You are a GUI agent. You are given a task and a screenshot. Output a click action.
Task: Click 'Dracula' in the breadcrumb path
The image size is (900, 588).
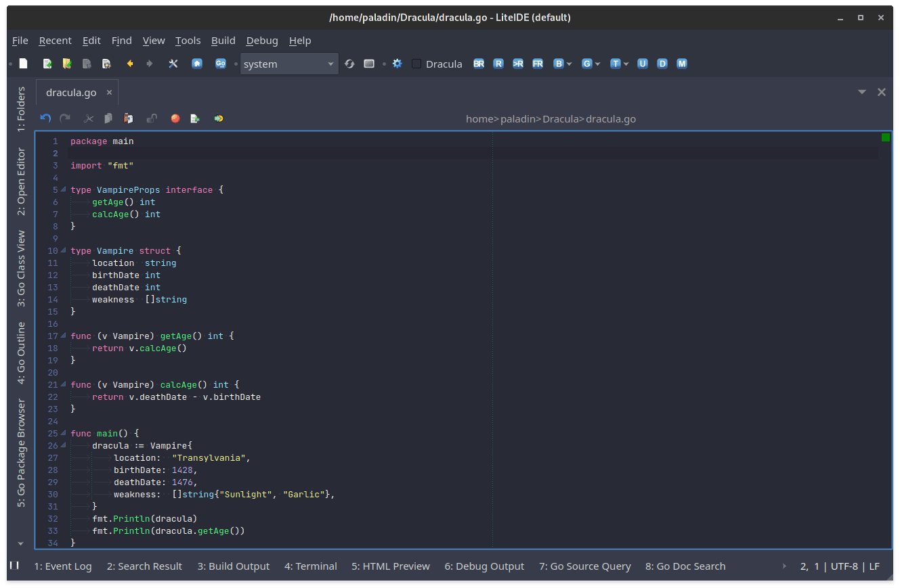pos(560,118)
